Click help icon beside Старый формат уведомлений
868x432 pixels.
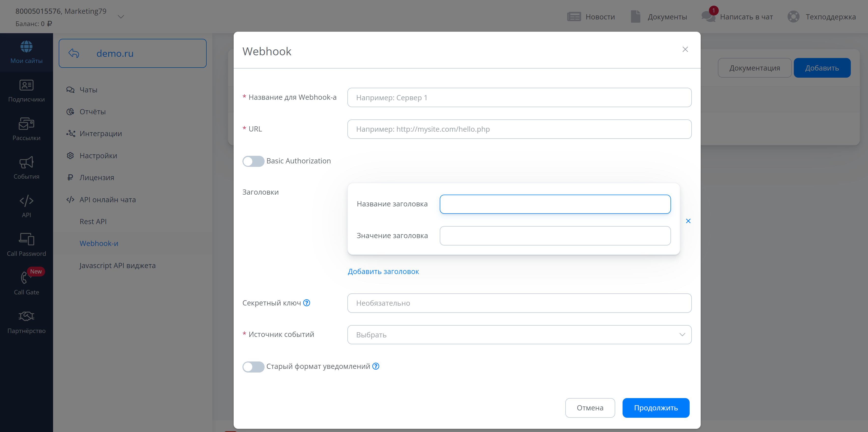click(376, 366)
